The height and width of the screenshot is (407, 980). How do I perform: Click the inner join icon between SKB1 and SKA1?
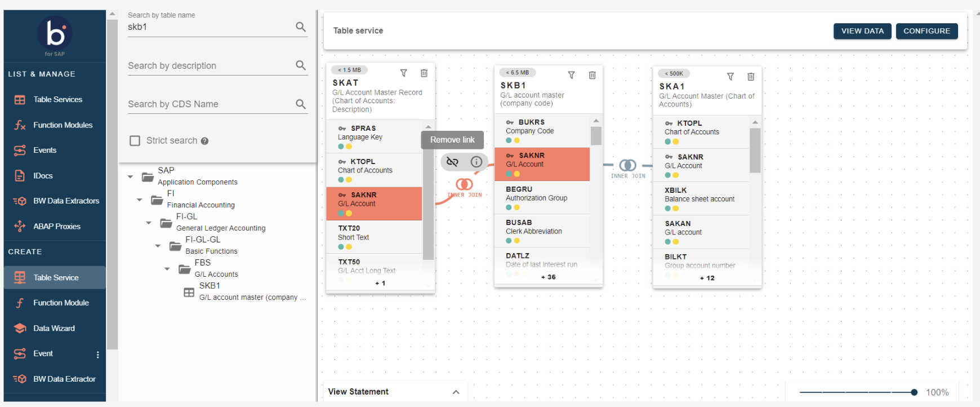627,165
